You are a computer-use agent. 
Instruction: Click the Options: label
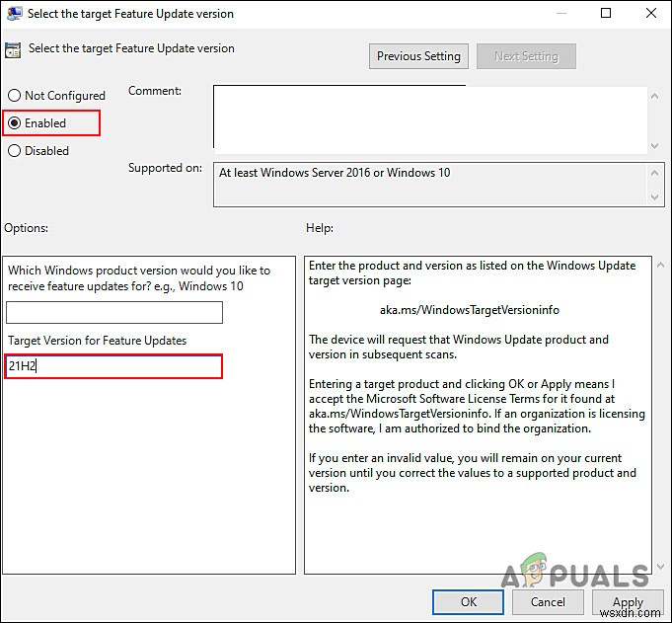tap(26, 228)
